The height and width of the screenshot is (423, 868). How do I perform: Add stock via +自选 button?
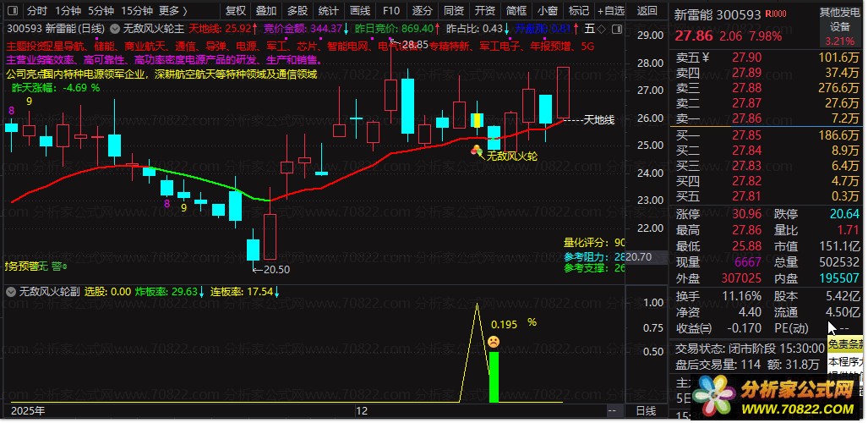[x=611, y=10]
